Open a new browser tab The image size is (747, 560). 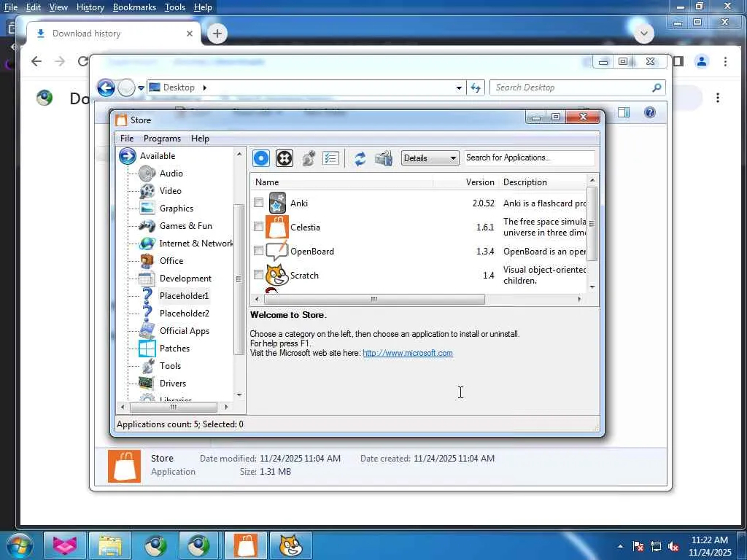[217, 34]
